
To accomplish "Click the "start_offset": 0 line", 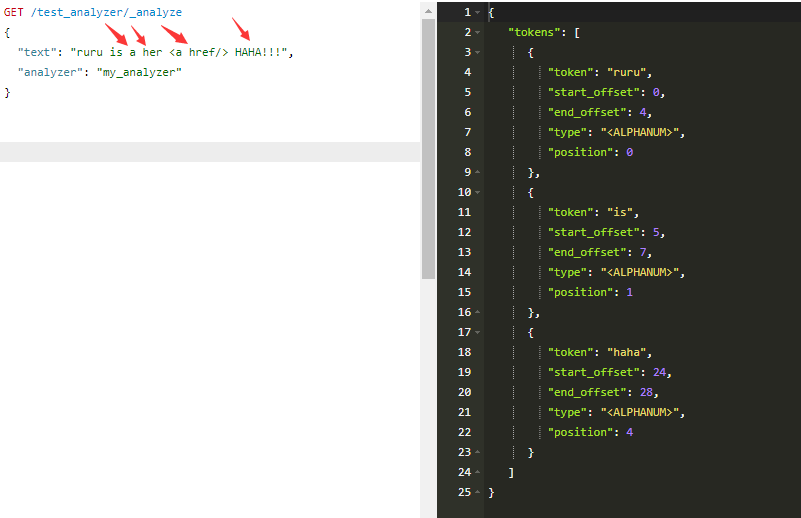I will (x=606, y=92).
